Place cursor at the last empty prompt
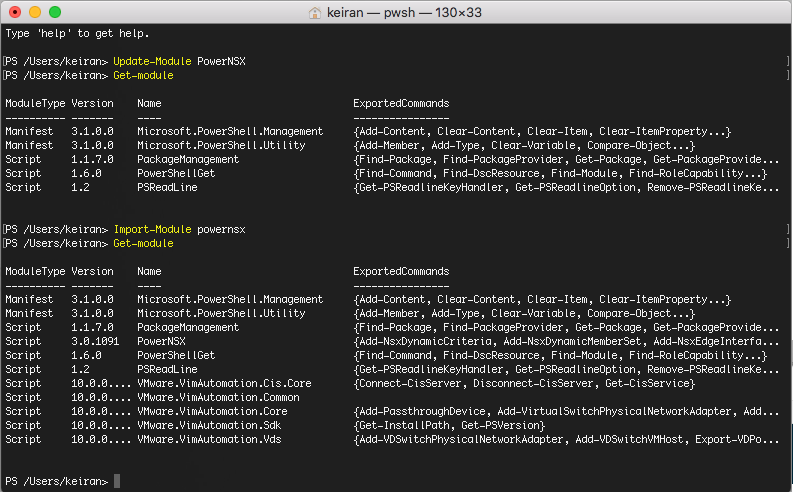Image resolution: width=793 pixels, height=492 pixels. [117, 482]
